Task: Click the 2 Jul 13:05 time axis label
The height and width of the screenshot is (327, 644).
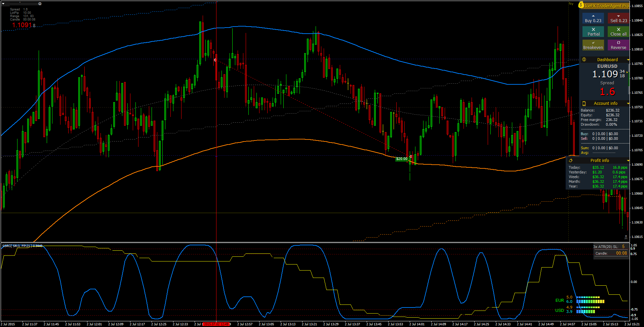Action: click(266, 324)
